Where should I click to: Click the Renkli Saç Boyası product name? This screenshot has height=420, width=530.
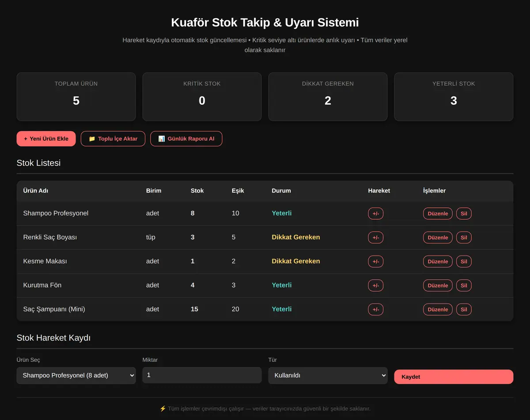[x=50, y=237]
